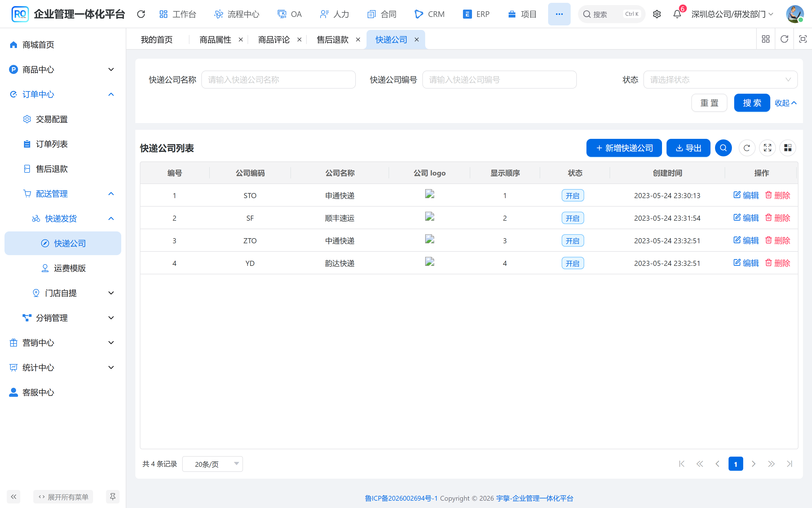Delete the 韵达快递 row

point(778,263)
